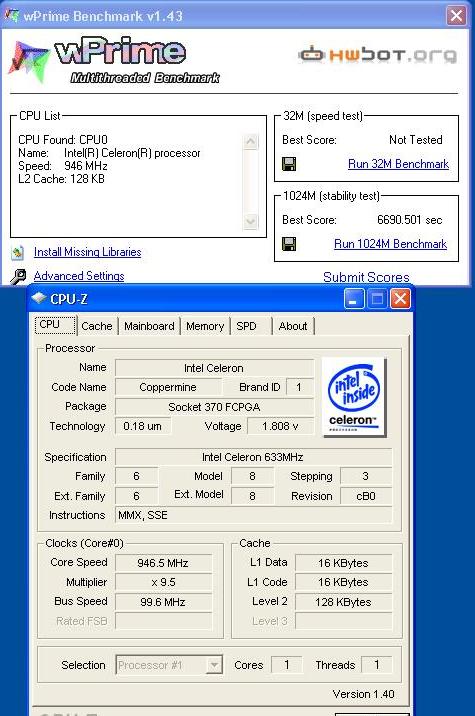Click the x 9.5 multiplier value
Image resolution: width=475 pixels, height=716 pixels.
point(163,582)
